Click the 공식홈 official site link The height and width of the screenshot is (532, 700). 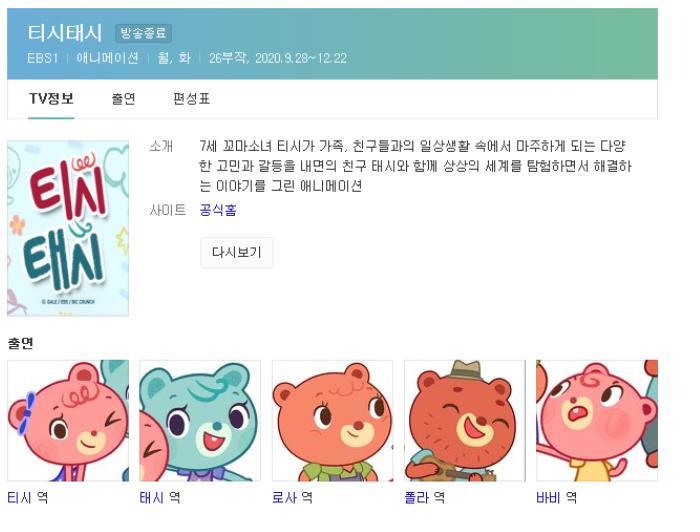tap(218, 210)
